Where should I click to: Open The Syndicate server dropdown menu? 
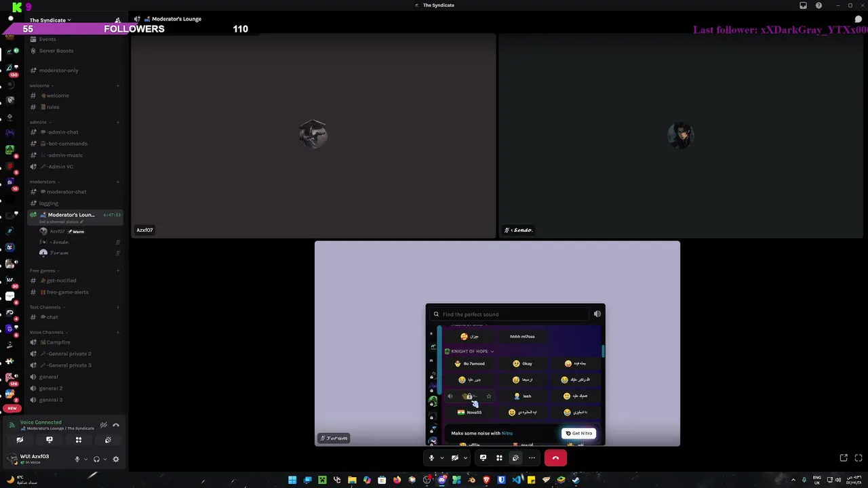point(50,20)
